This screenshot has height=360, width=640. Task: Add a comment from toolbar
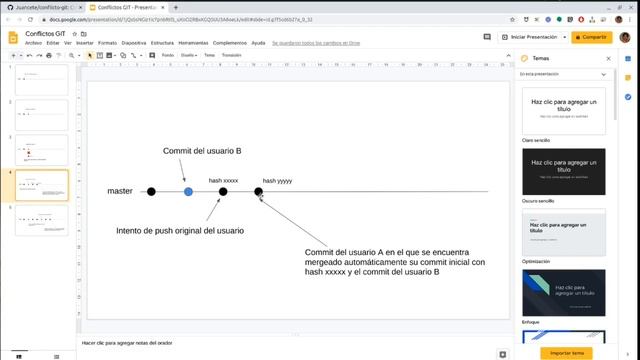152,55
